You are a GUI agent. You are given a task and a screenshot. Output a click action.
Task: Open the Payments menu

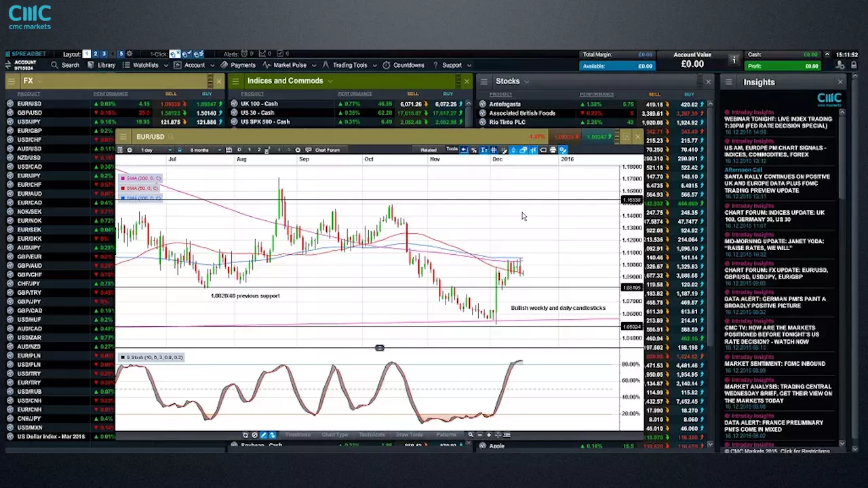click(238, 65)
